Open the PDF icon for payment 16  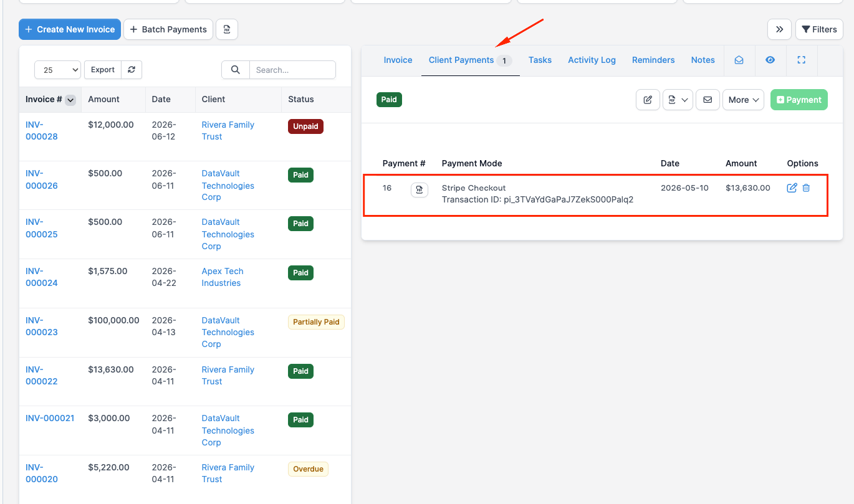[x=420, y=189]
